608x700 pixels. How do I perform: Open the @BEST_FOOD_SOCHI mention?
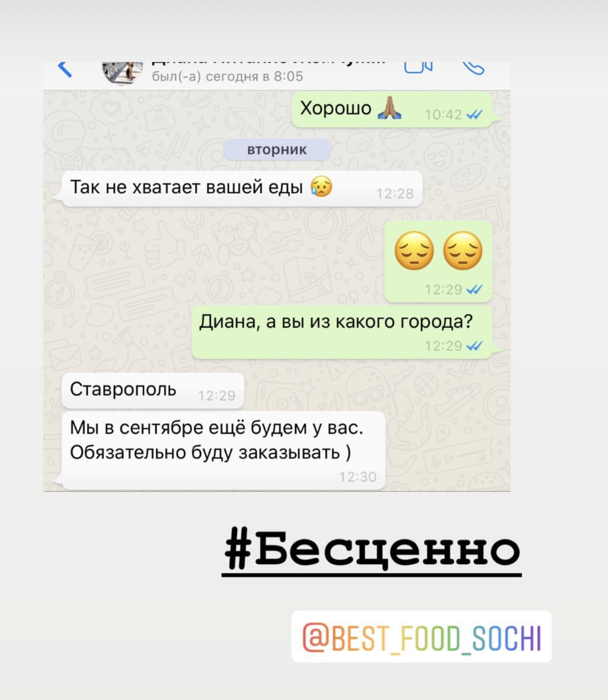click(x=421, y=637)
